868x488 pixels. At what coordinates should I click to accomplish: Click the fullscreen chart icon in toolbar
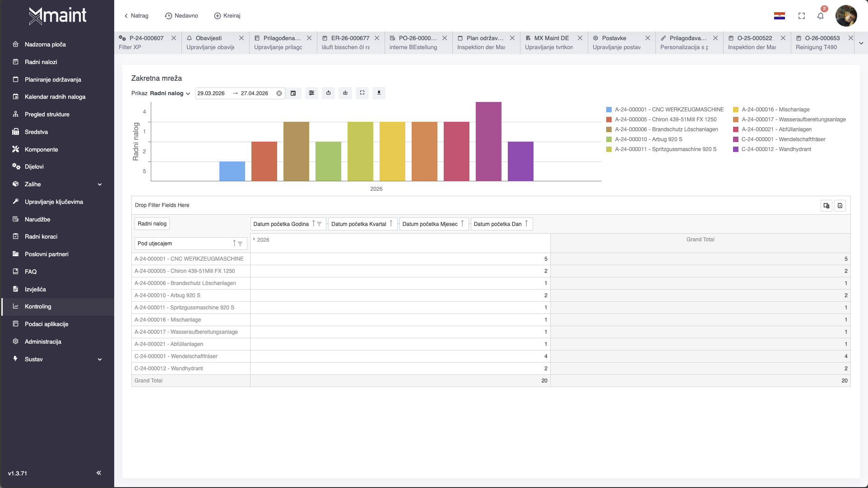pyautogui.click(x=362, y=93)
